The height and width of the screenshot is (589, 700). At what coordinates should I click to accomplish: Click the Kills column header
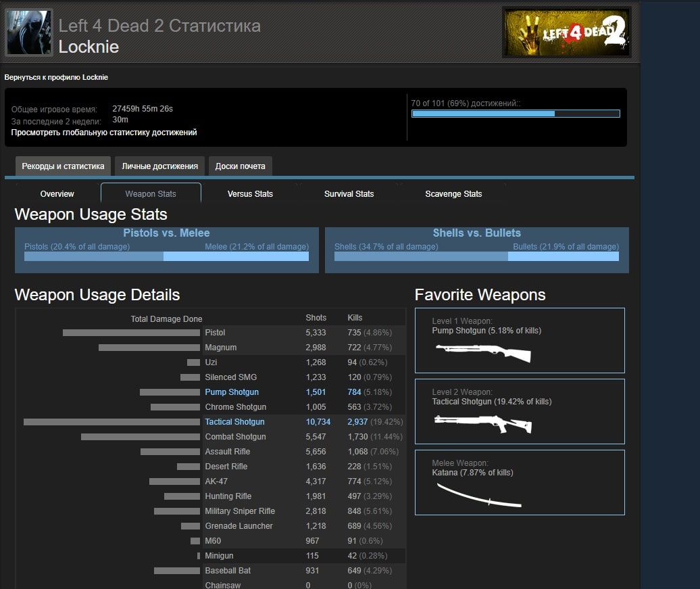click(355, 318)
